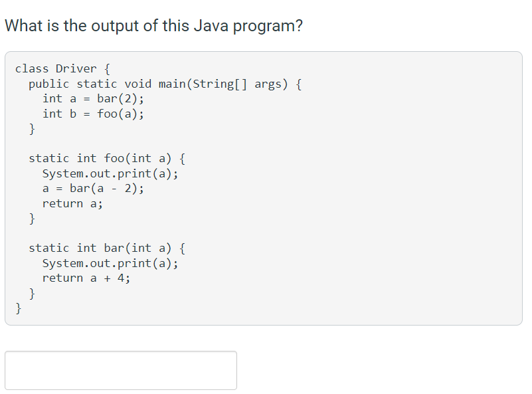
Task: Click the 'class Driver {' code line
Action: [x=62, y=69]
